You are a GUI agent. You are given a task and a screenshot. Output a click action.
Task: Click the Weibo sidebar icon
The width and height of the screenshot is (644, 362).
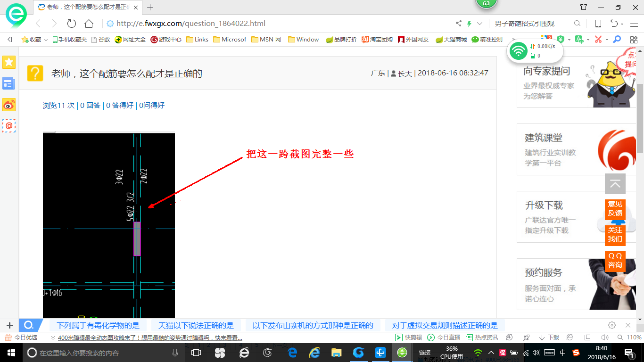coord(9,105)
